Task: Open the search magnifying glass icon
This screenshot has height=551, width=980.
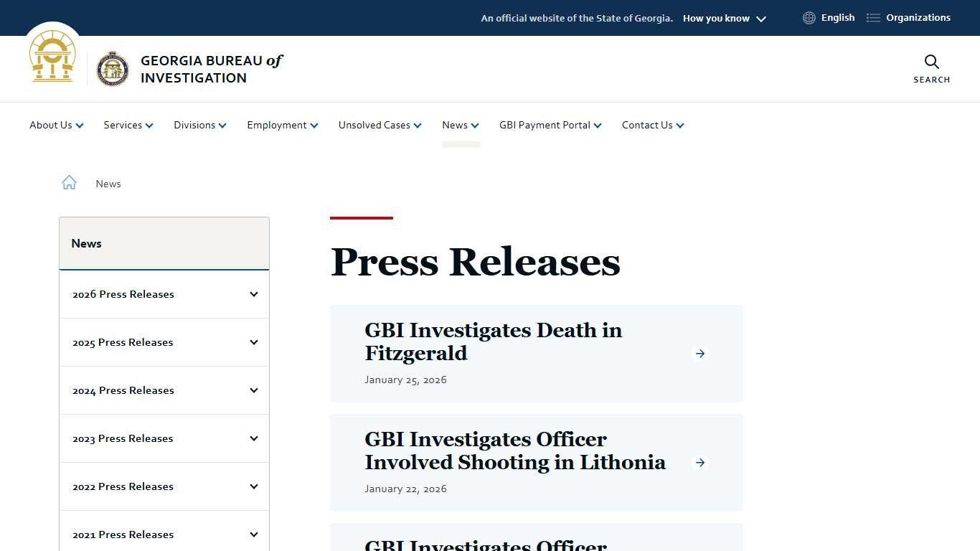Action: 930,62
